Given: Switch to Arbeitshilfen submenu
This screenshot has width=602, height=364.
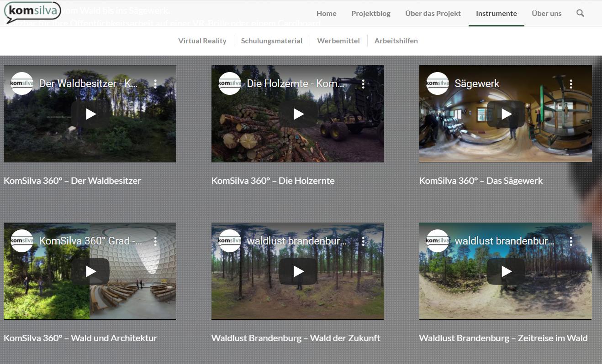Looking at the screenshot, I should (396, 41).
